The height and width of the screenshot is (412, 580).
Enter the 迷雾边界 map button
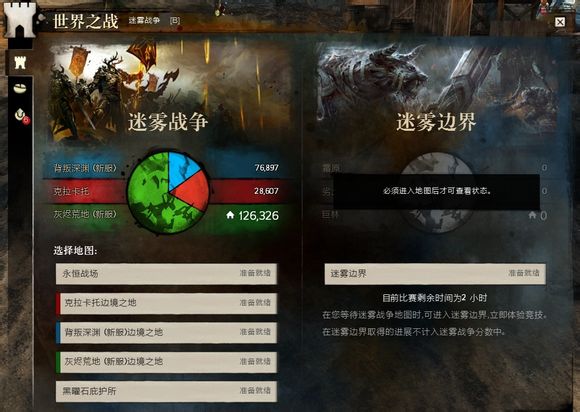click(x=435, y=274)
